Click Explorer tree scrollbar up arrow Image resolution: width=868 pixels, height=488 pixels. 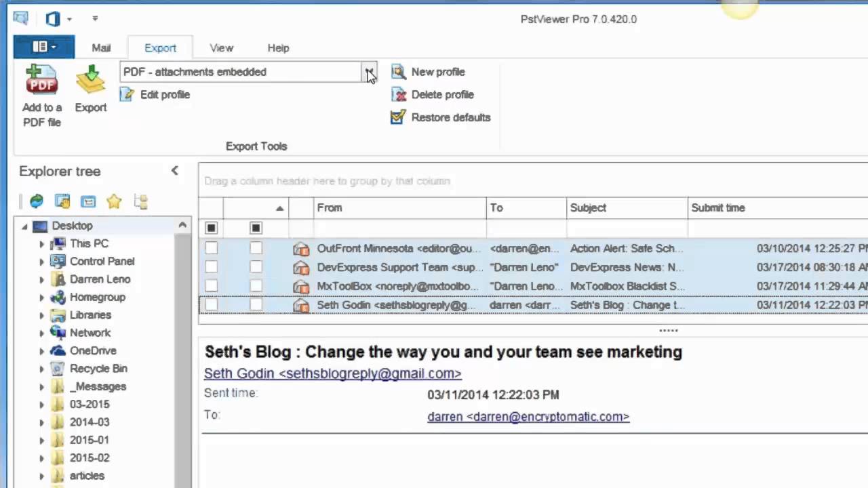pyautogui.click(x=182, y=225)
